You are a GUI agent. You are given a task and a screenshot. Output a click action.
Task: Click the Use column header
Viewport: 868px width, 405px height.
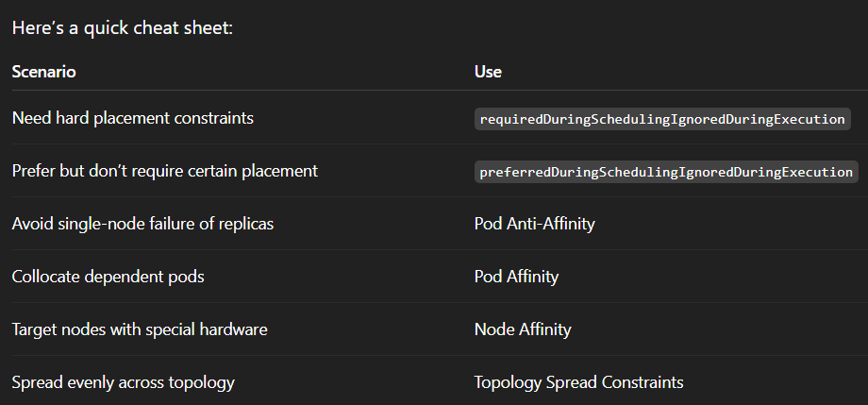(488, 72)
